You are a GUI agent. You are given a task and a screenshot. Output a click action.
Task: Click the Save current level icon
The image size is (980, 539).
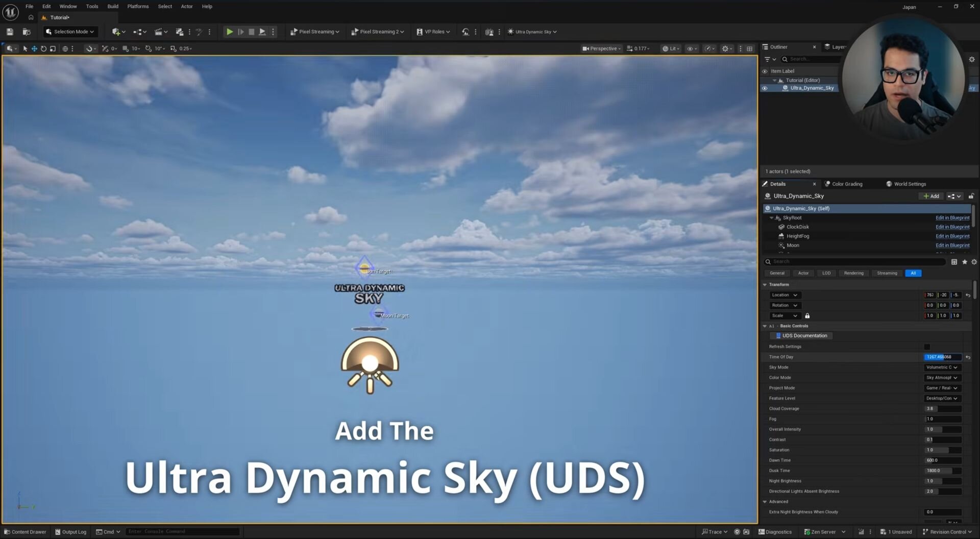pyautogui.click(x=10, y=32)
